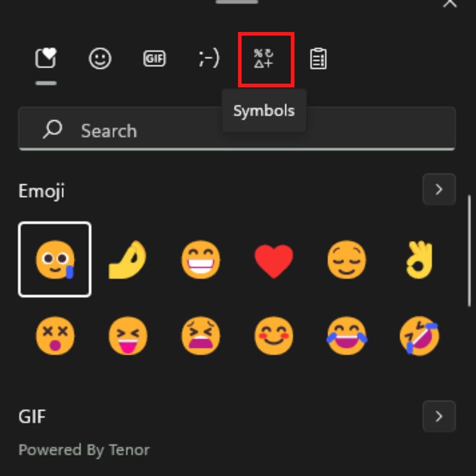Insert the squinting tongue-out emoji

[127, 336]
